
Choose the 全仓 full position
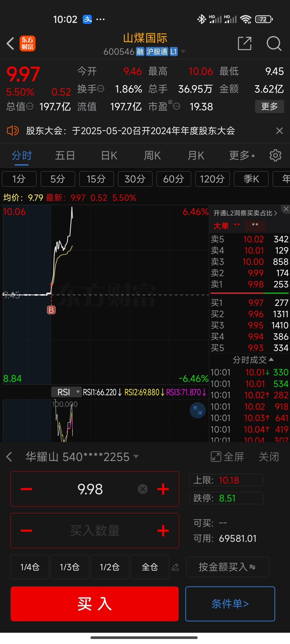150,567
